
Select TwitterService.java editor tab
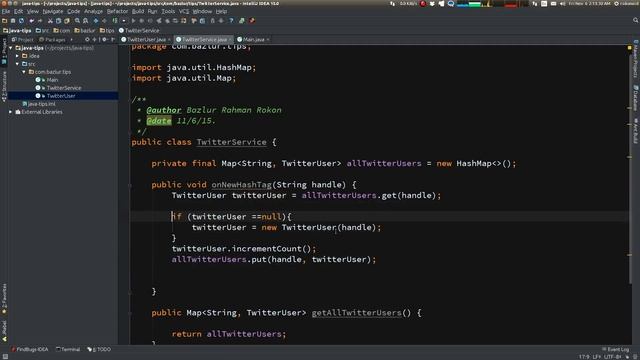click(204, 40)
